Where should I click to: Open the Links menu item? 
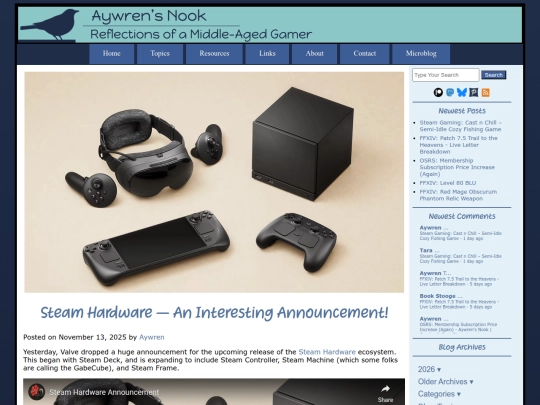tap(267, 54)
